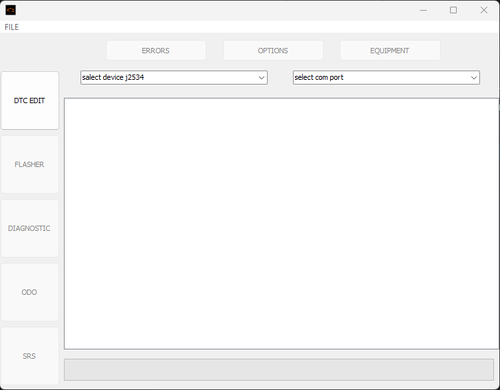Go to the DIAGNOSTIC section

(30, 228)
